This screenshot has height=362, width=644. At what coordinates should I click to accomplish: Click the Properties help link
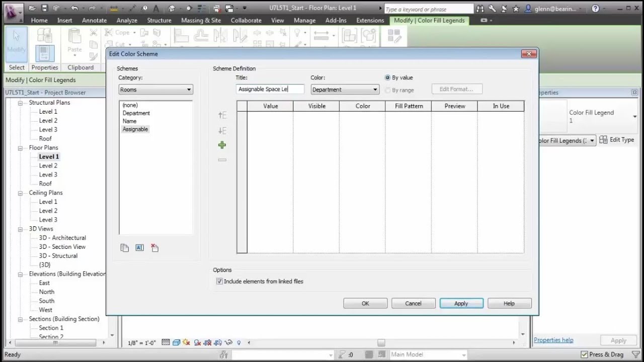coord(553,339)
